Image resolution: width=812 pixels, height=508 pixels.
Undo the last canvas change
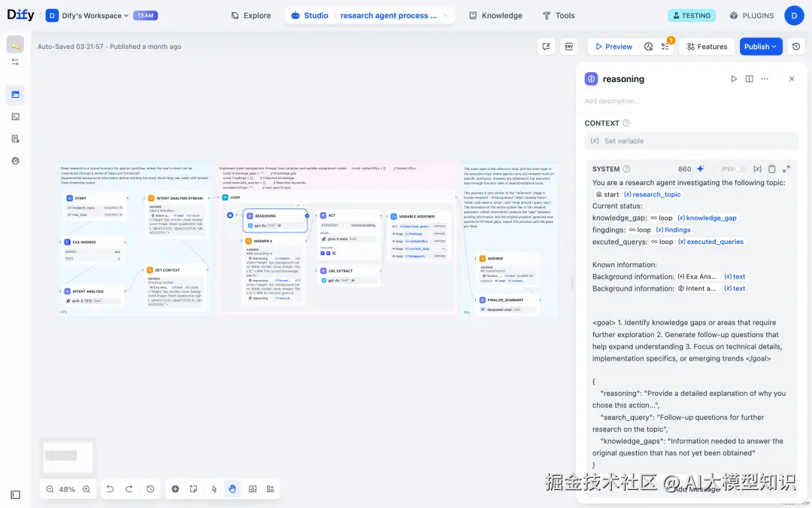pos(110,489)
